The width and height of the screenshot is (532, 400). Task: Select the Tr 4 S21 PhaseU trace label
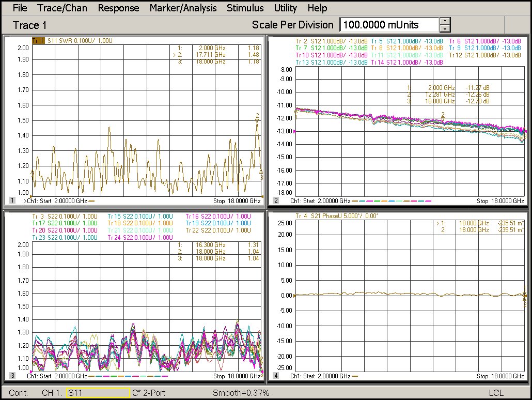337,216
